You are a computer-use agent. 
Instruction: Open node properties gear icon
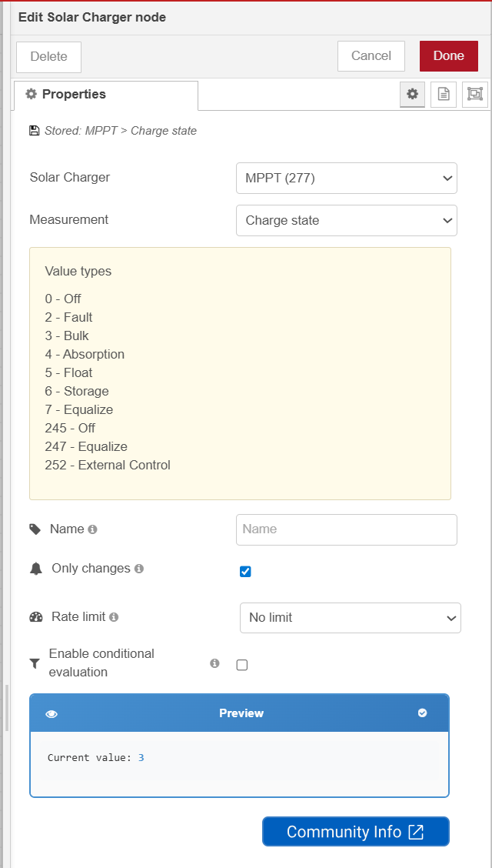[x=412, y=94]
